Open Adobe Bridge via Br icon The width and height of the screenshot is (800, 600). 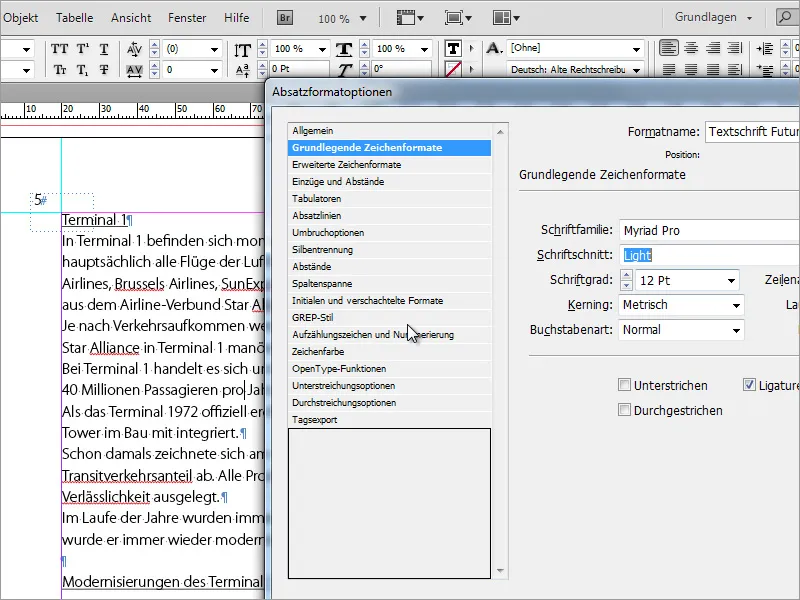(285, 18)
